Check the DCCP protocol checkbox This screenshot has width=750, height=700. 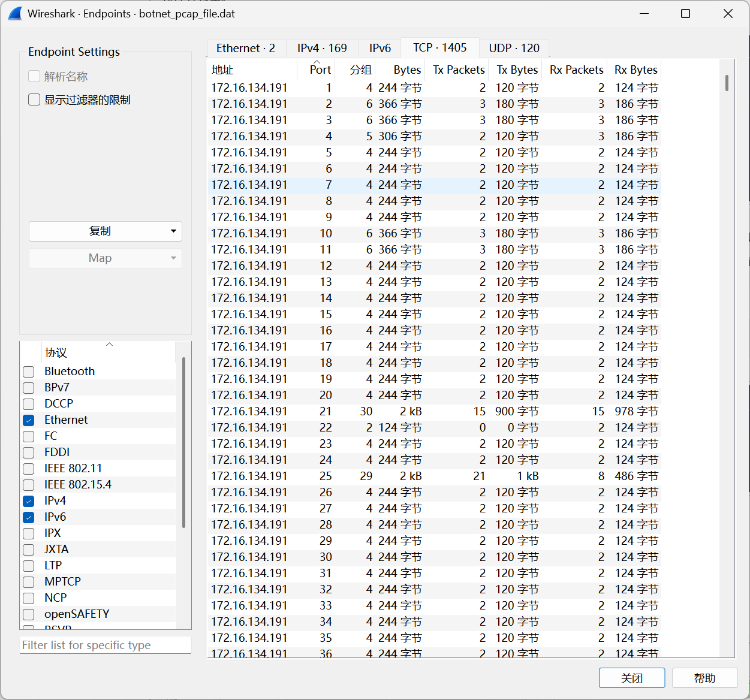pyautogui.click(x=29, y=404)
